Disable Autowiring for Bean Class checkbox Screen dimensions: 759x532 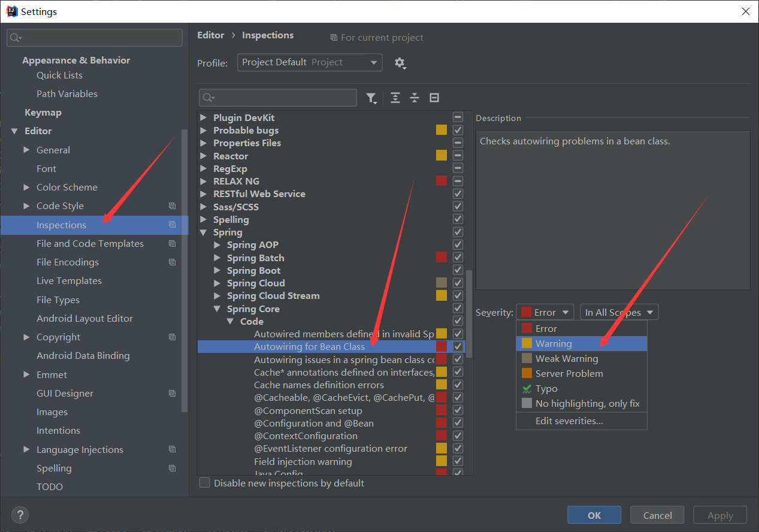458,347
